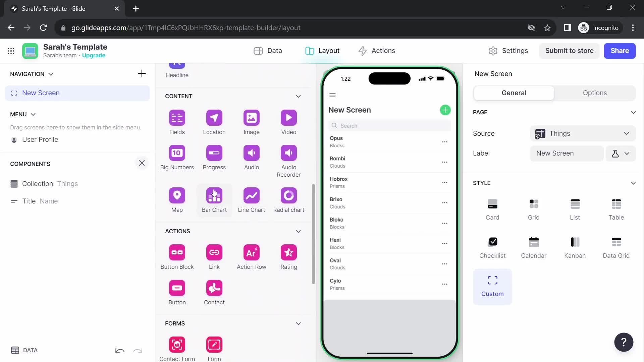The image size is (644, 362).
Task: Select the Action Row component icon
Action: tap(252, 252)
